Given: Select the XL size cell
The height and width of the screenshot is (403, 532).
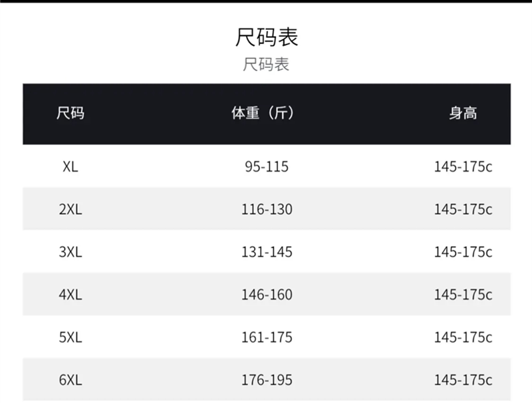Looking at the screenshot, I should coord(70,167).
